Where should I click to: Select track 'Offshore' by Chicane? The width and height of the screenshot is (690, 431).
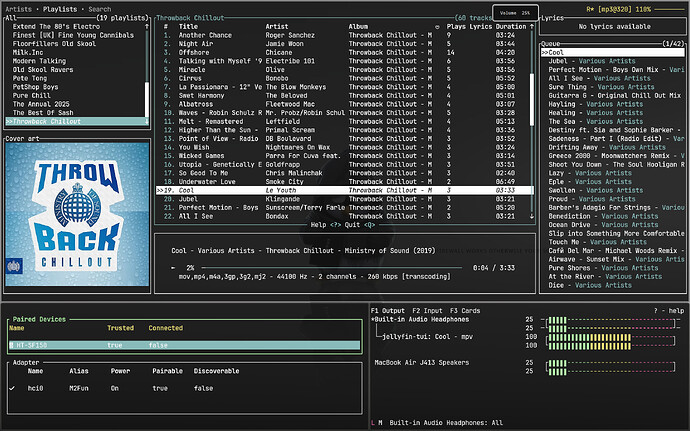pyautogui.click(x=345, y=52)
